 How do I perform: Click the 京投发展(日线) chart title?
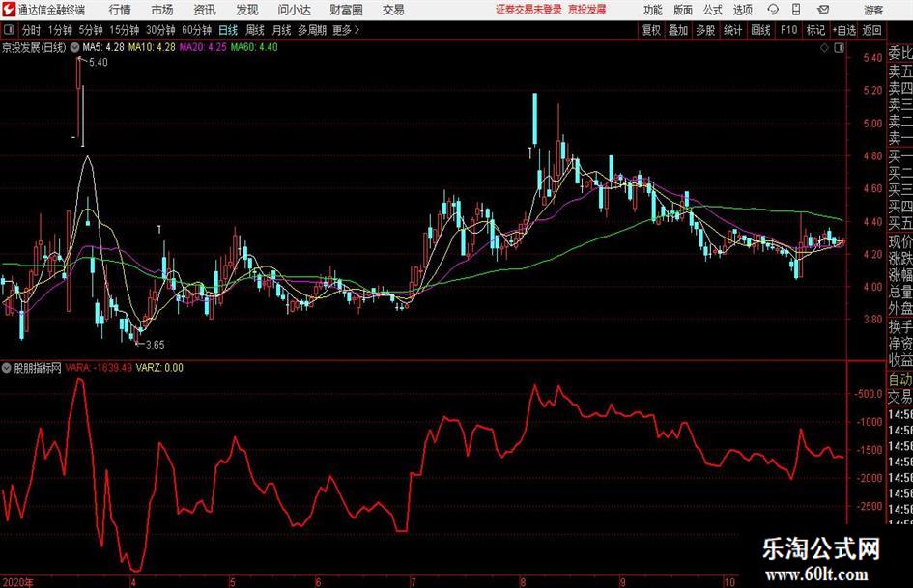tap(34, 47)
